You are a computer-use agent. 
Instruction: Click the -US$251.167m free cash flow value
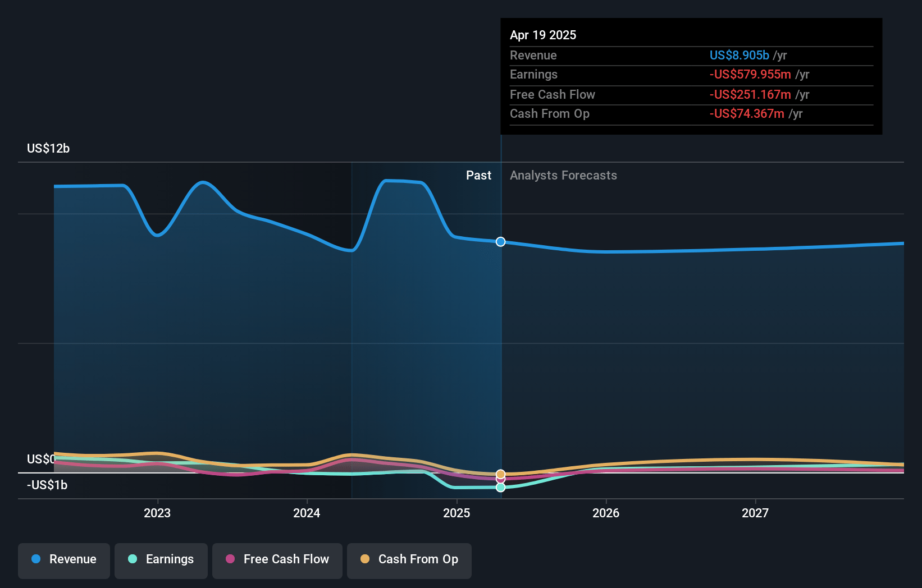pos(750,95)
